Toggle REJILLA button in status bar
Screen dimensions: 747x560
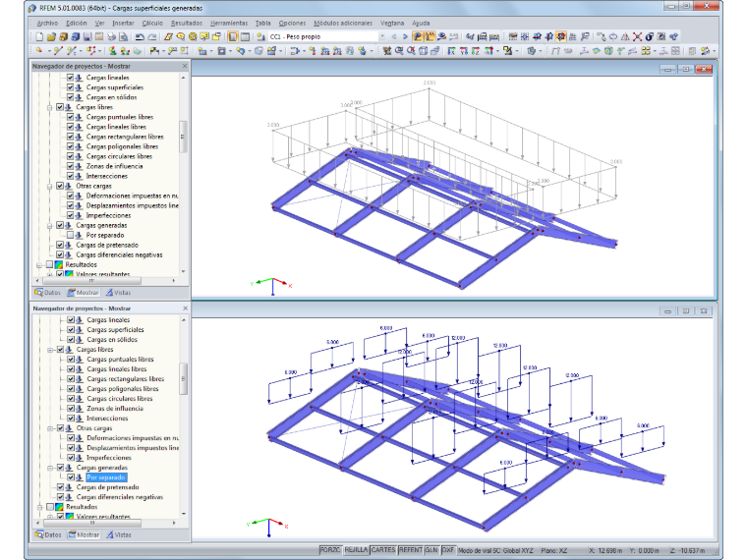coord(356,550)
